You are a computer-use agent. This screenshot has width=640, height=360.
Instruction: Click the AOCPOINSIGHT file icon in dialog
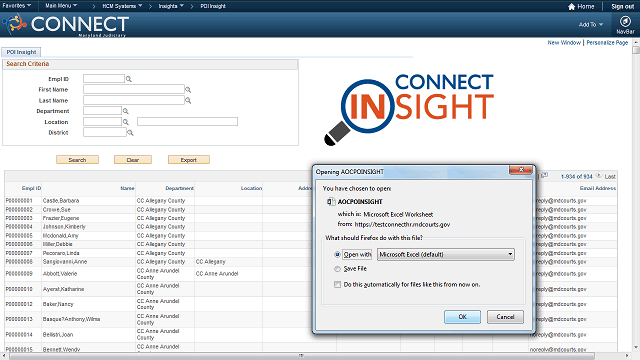point(331,202)
